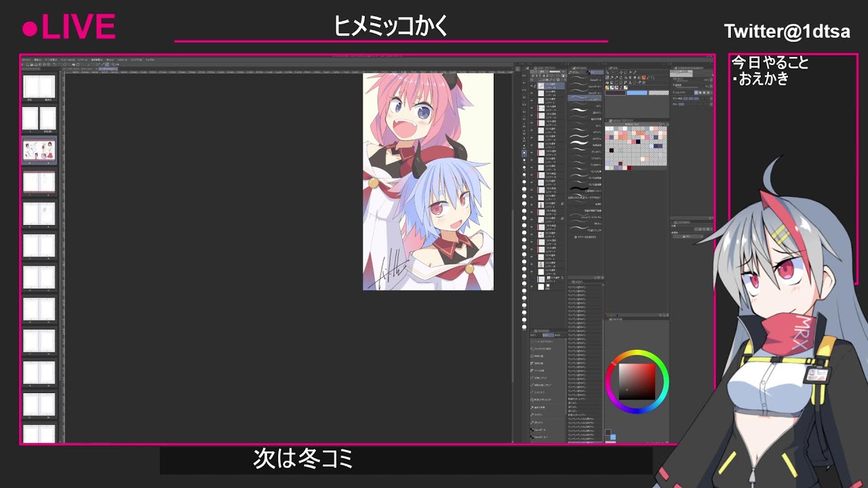868x488 pixels.
Task: Select the fifth page thumbnail with faint sketch
Action: 39,213
